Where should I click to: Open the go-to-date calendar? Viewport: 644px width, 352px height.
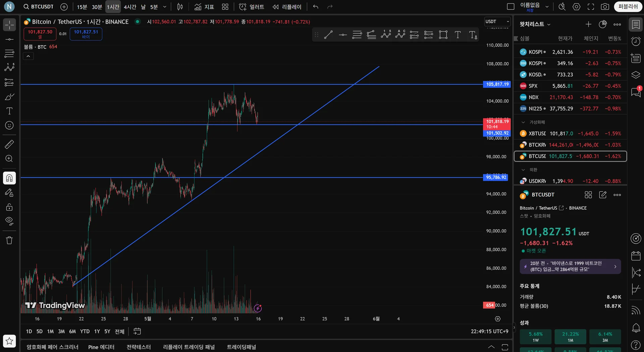click(137, 332)
